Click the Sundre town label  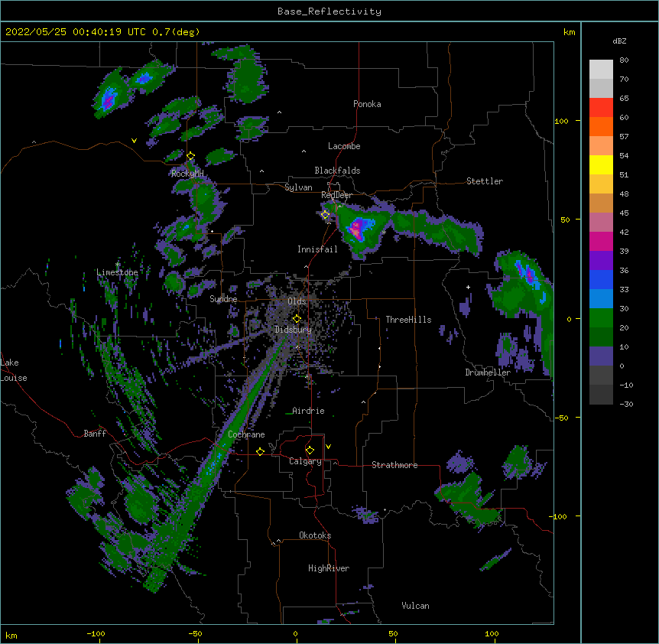[223, 299]
